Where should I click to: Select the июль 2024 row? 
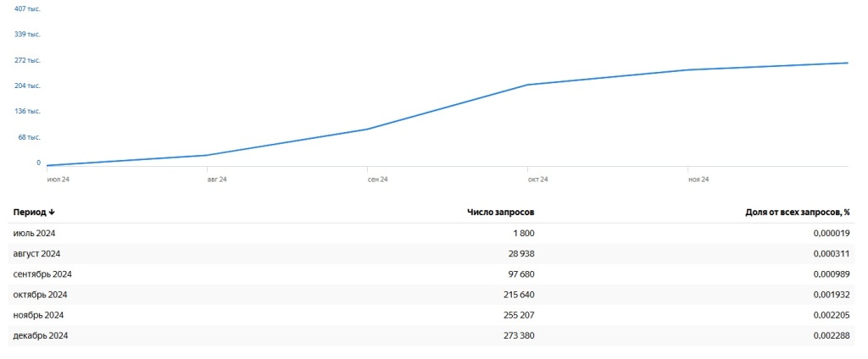(34, 234)
